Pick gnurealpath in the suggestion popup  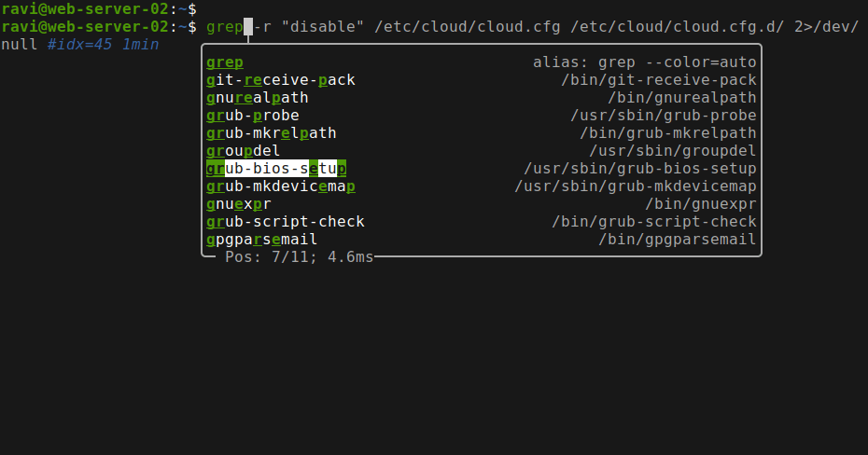click(481, 98)
